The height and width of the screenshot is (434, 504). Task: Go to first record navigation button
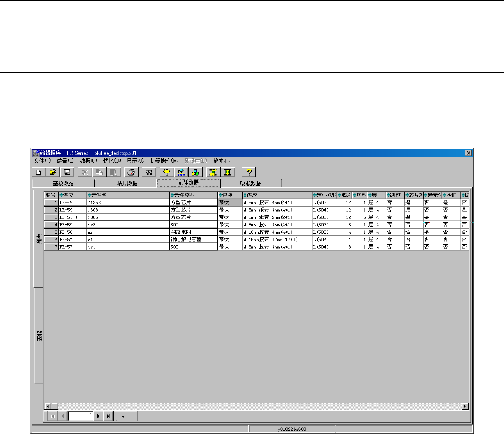coord(52,416)
